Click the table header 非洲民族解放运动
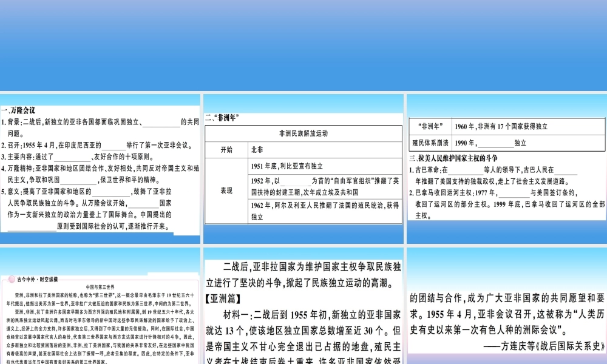Screen dimensions: 607x364 click(x=303, y=133)
